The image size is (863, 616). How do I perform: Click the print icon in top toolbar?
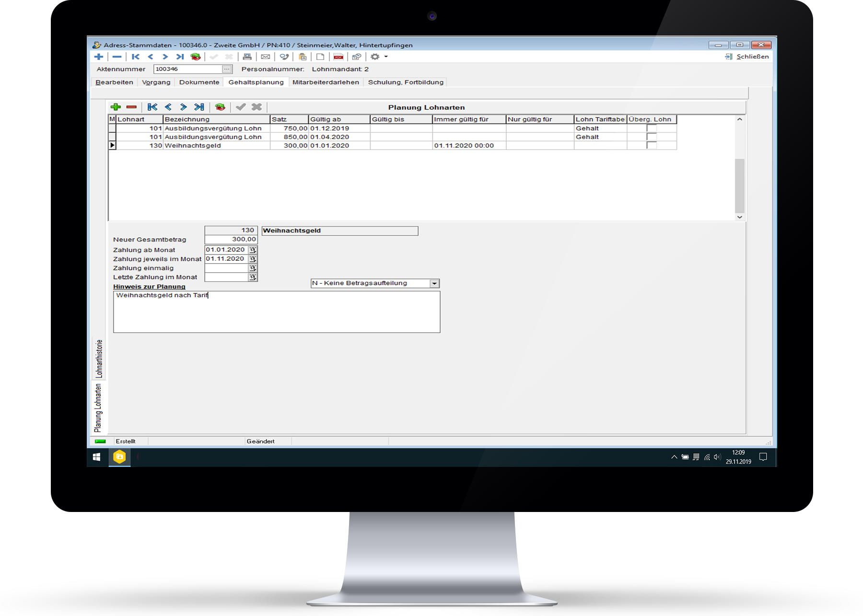pyautogui.click(x=247, y=57)
